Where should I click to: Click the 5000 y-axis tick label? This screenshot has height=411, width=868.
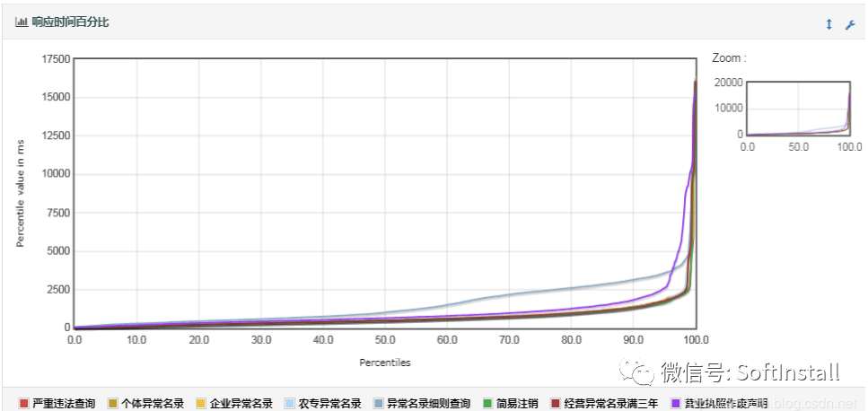59,251
